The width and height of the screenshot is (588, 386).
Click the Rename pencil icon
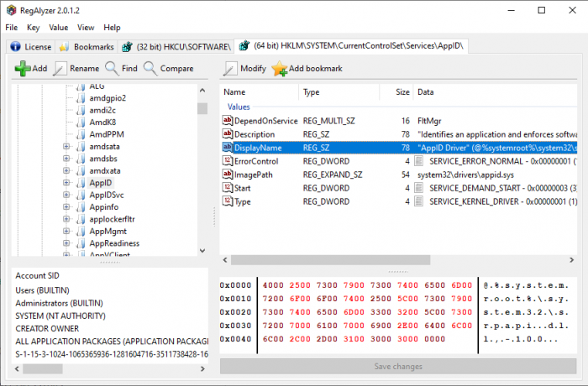pyautogui.click(x=60, y=68)
